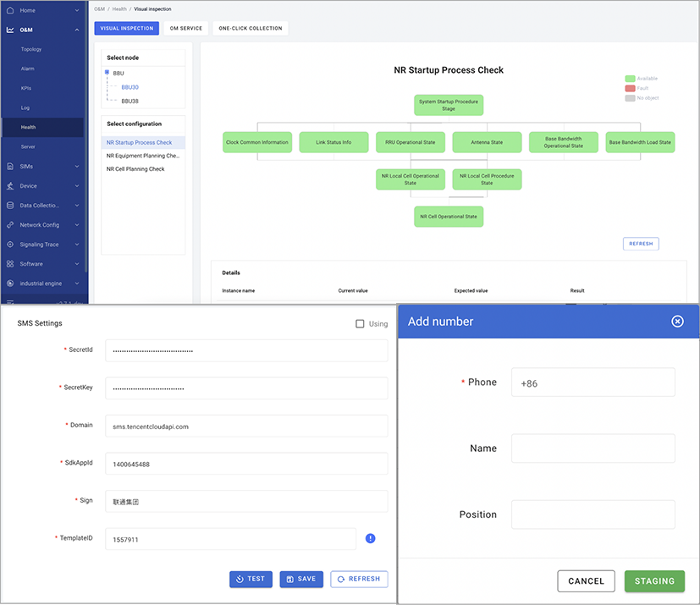This screenshot has width=700, height=605.
Task: Collapse the BBU tree node
Action: pyautogui.click(x=107, y=73)
